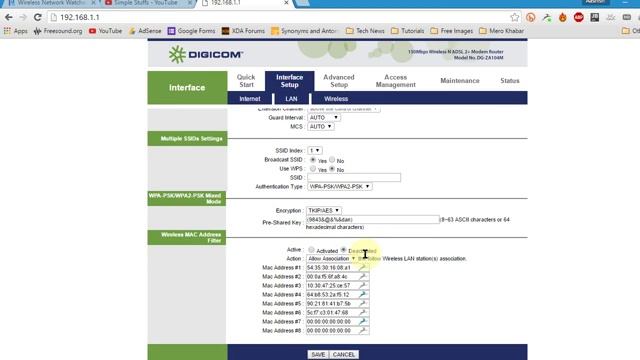Set Broadcast SSID to Yes
This screenshot has height=360, width=640.
313,160
